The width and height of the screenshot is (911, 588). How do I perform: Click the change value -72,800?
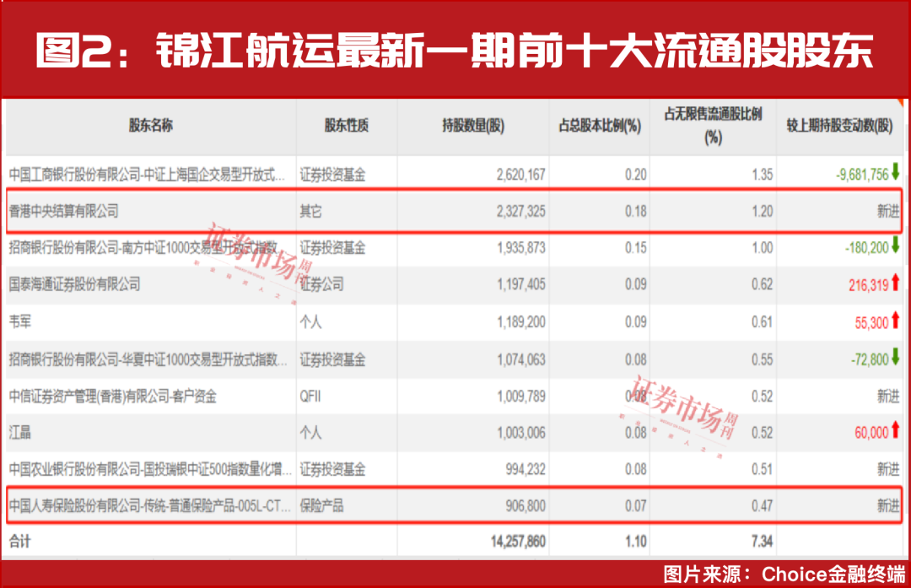870,359
